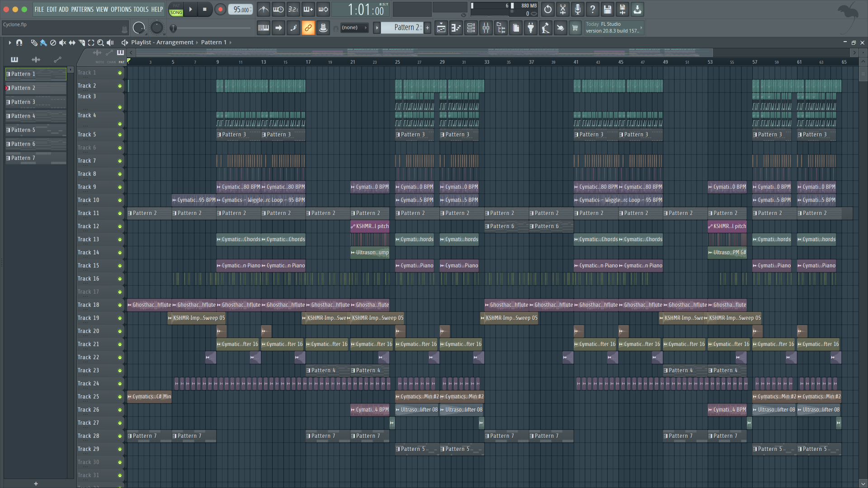The width and height of the screenshot is (868, 488).
Task: Open the plugin picker plug icon
Action: click(531, 28)
